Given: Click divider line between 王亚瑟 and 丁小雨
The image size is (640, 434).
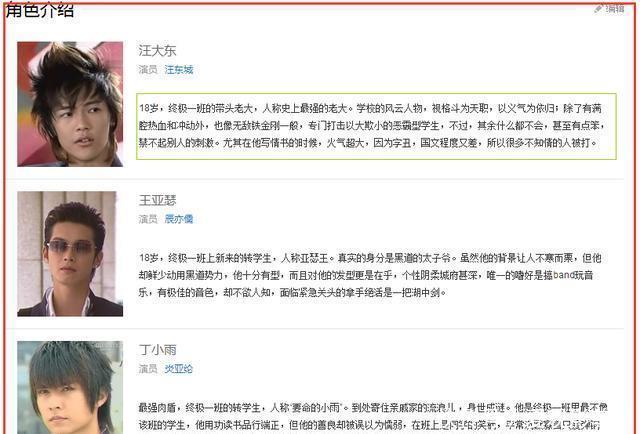Looking at the screenshot, I should (x=315, y=329).
